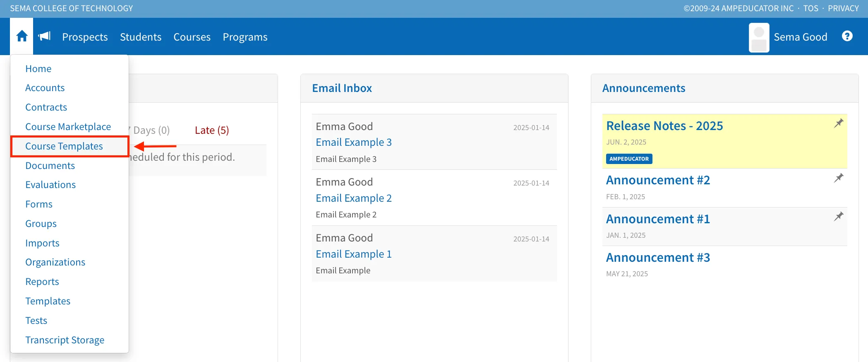This screenshot has height=362, width=868.
Task: Switch to the Late (5) tab
Action: click(212, 130)
